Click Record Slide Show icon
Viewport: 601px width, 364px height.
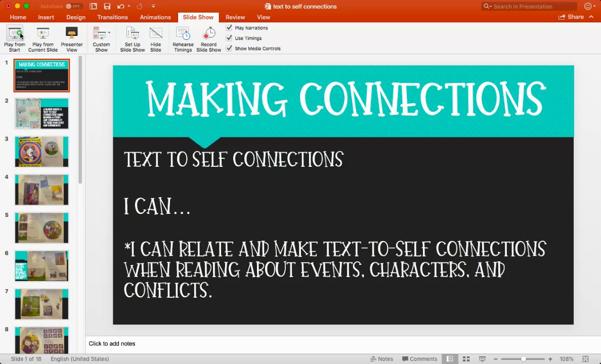[209, 33]
